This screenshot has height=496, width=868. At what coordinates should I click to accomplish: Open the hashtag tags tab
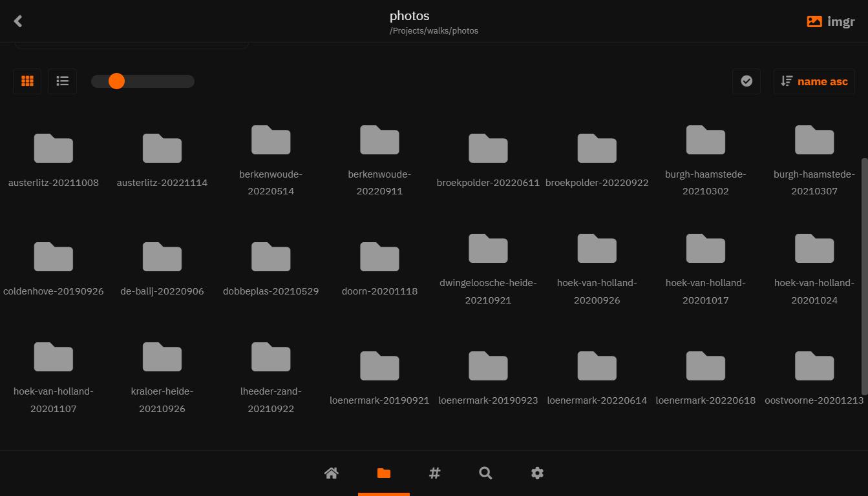point(435,473)
